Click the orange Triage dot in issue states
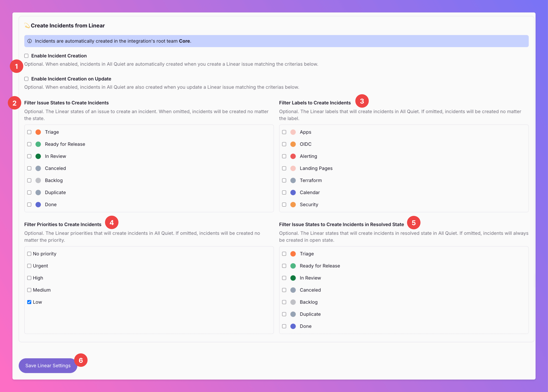Screen dimensions: 548x392 click(38, 132)
